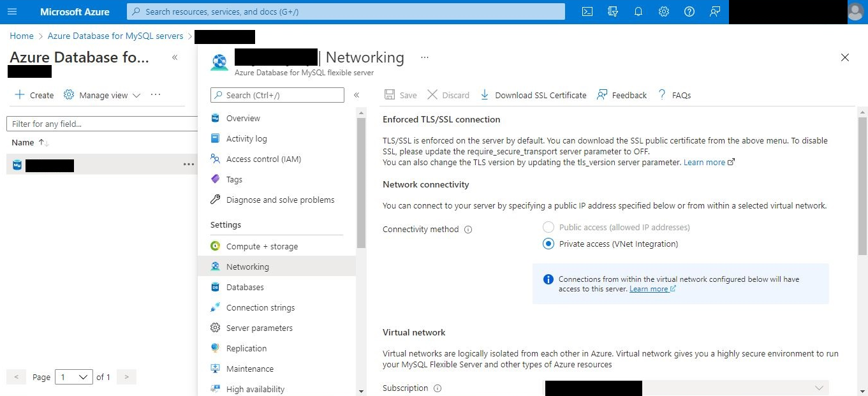Image resolution: width=868 pixels, height=396 pixels.
Task: Click the Create plus icon
Action: pyautogui.click(x=20, y=95)
